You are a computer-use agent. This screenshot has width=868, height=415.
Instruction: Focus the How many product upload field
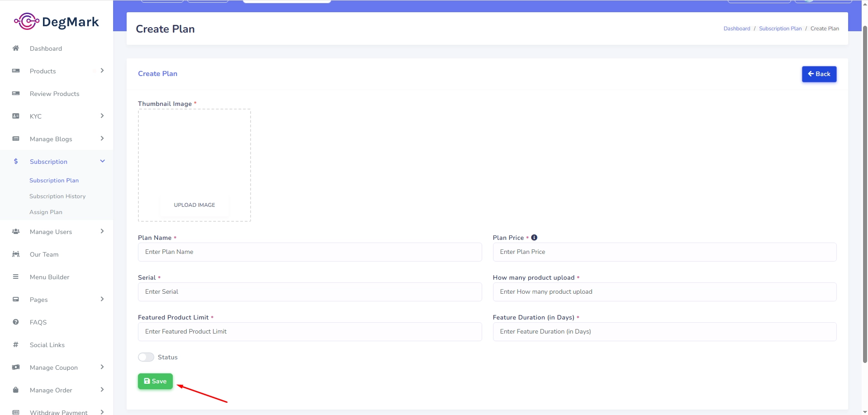coord(664,292)
